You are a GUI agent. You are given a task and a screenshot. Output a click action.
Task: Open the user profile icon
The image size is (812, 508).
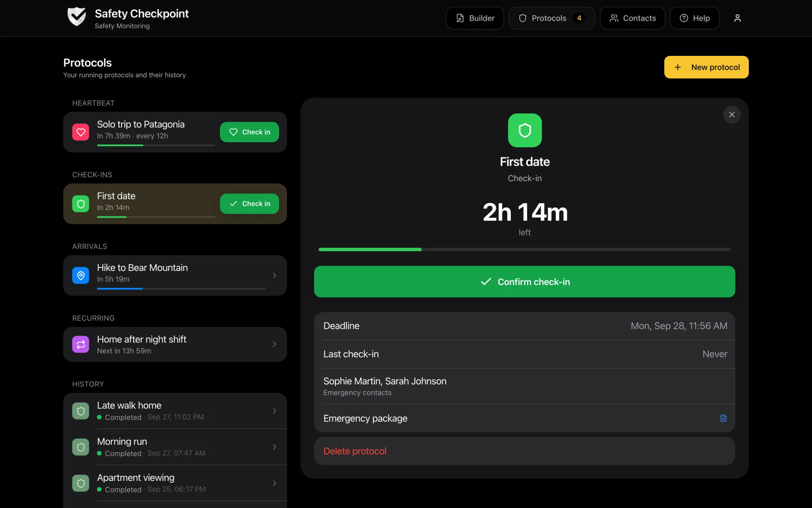point(737,18)
